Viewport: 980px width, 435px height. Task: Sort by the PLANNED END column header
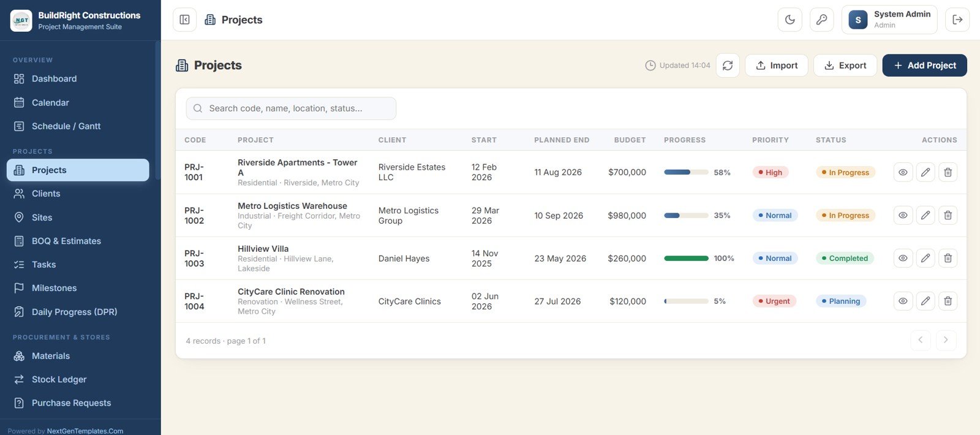point(562,140)
